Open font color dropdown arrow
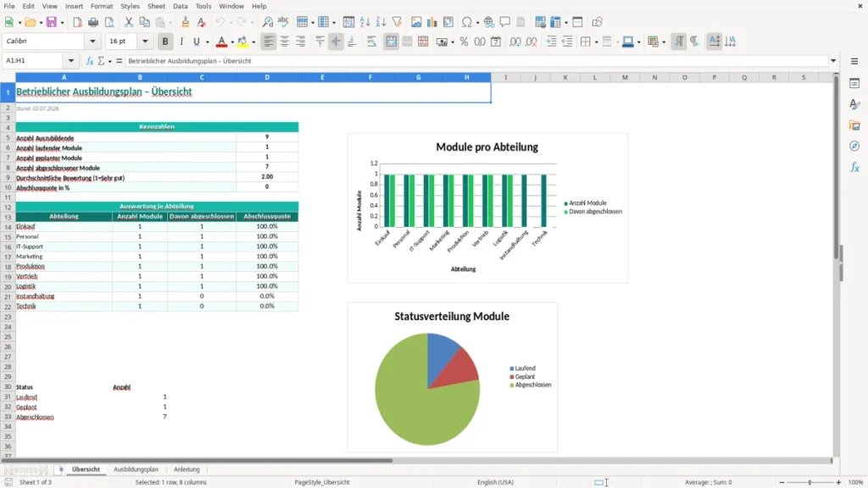The height and width of the screenshot is (488, 868). [x=232, y=42]
